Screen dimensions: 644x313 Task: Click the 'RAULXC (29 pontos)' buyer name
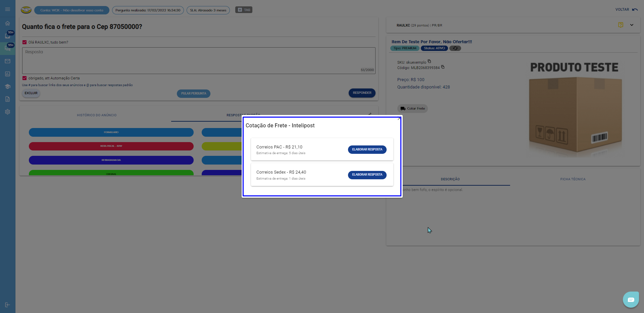coord(413,25)
